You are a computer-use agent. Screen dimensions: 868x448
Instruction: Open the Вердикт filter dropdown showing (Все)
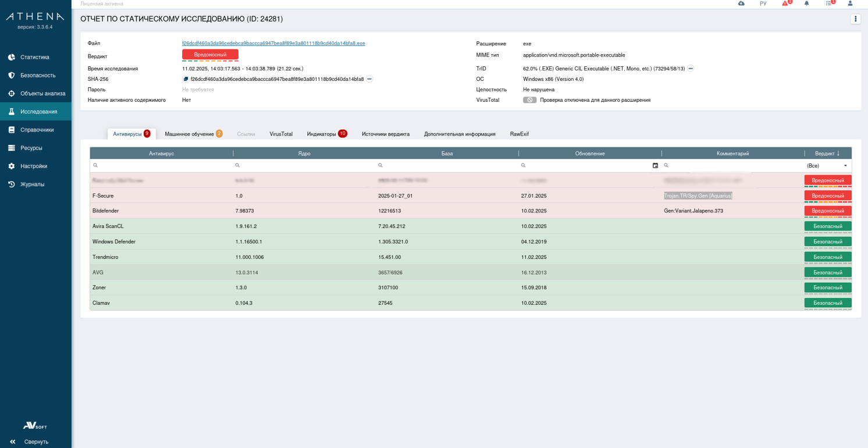pyautogui.click(x=827, y=166)
